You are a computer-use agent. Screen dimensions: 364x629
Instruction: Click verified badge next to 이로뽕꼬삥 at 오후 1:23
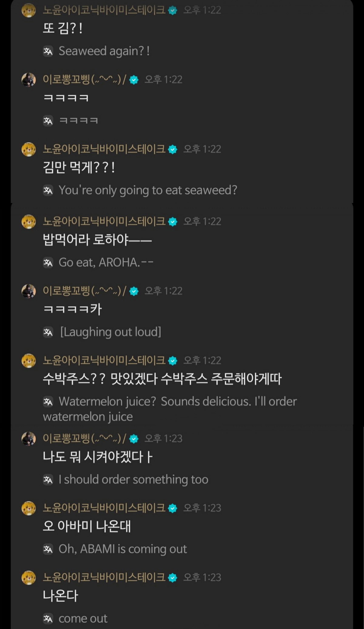click(x=134, y=439)
